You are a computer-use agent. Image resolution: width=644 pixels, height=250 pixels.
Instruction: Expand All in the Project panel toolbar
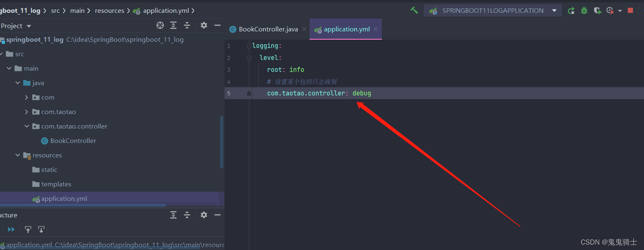coord(173,26)
